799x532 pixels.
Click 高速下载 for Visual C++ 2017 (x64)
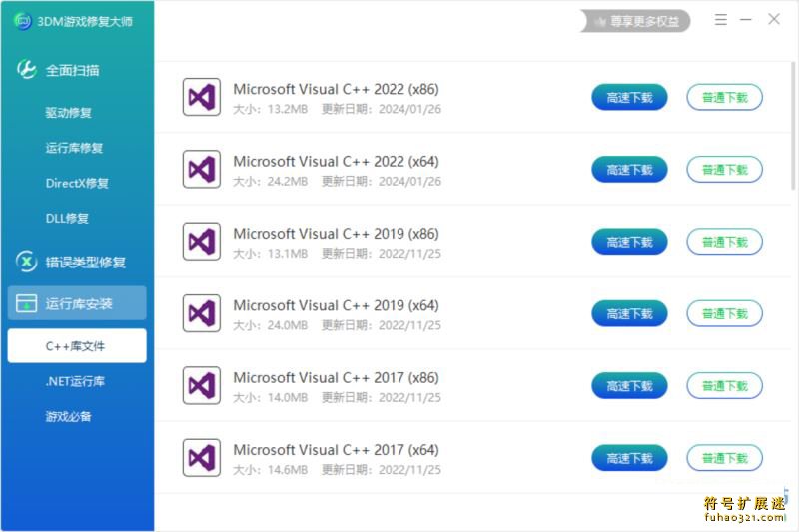(x=629, y=459)
